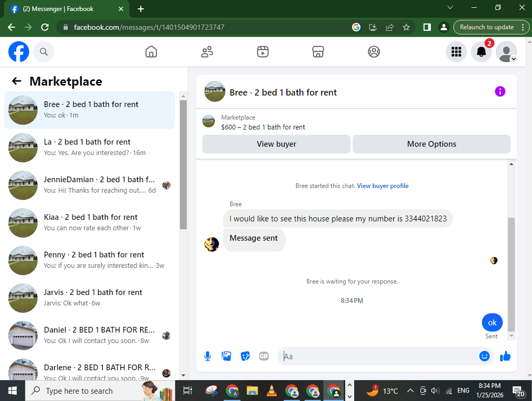Open the Daniel conversation
Screen dimensions: 532x401
(x=89, y=335)
